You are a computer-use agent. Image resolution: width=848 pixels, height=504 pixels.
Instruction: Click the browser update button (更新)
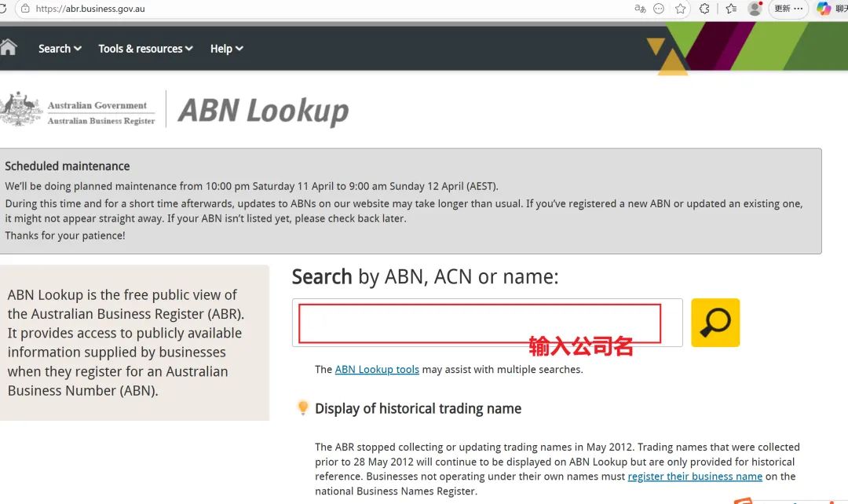tap(788, 9)
